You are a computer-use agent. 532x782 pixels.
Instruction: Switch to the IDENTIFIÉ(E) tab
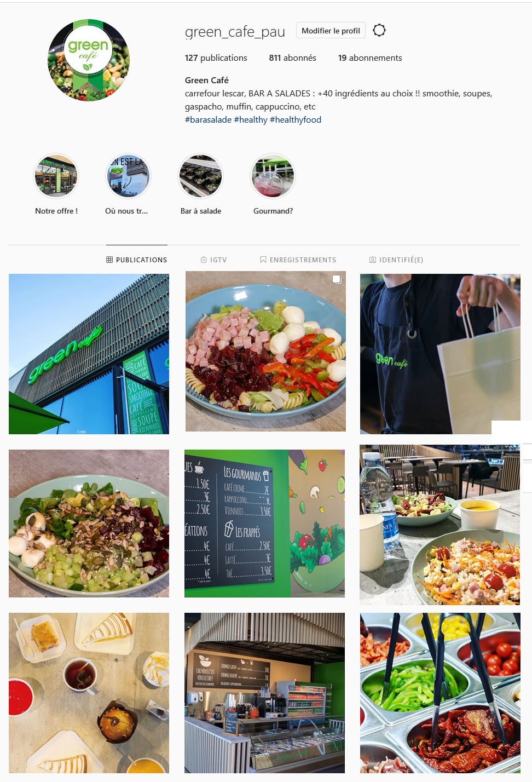(x=396, y=260)
